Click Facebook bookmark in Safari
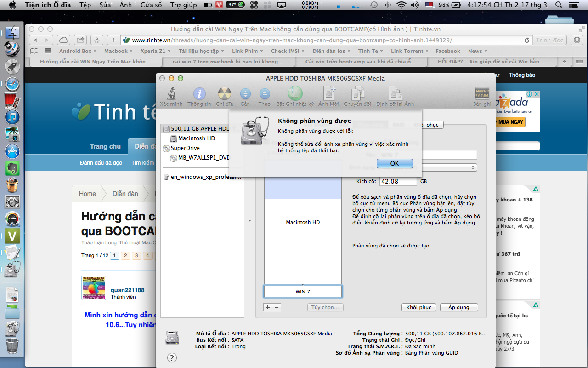The image size is (588, 368). (447, 51)
